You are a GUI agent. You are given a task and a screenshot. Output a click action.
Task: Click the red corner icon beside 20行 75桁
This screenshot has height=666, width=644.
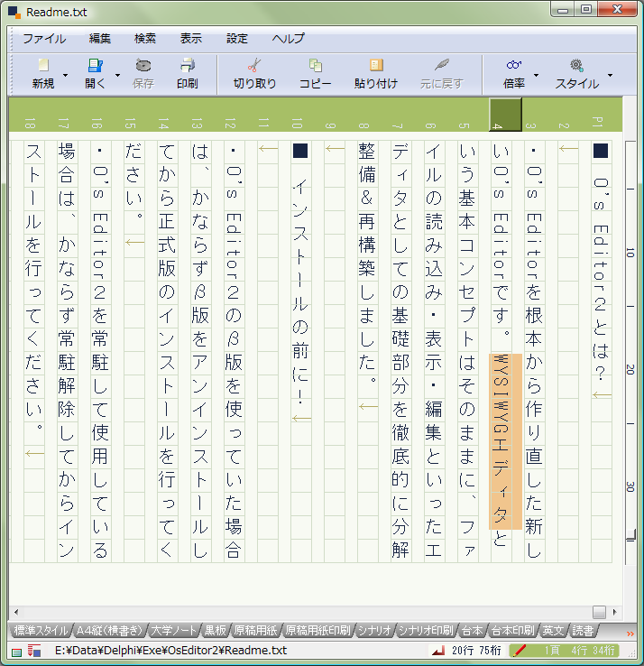click(x=437, y=651)
